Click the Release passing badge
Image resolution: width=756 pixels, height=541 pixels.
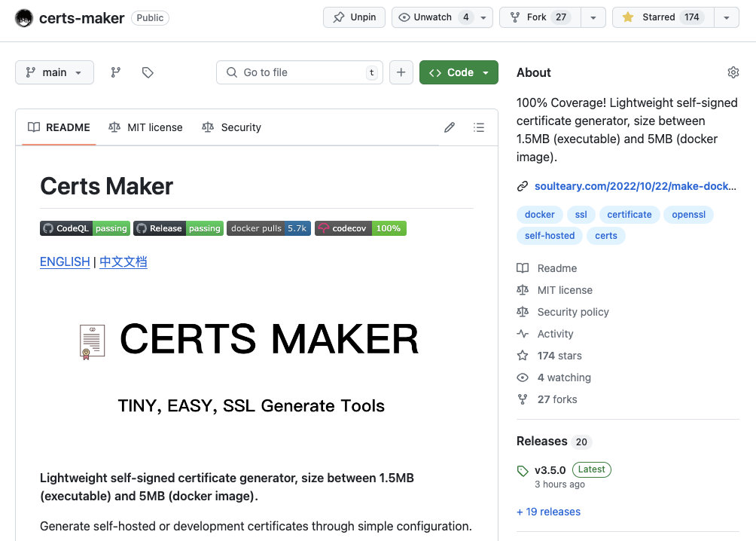178,228
